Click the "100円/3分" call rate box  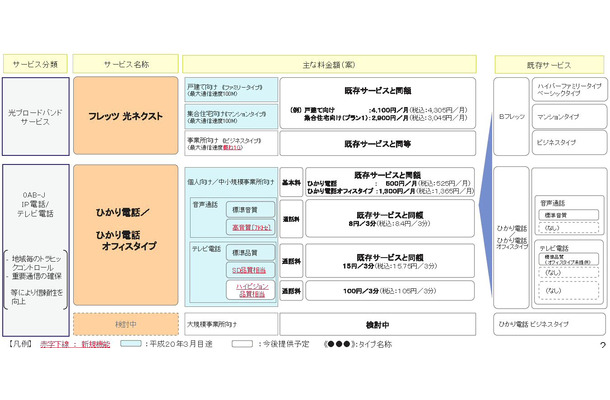click(x=390, y=291)
